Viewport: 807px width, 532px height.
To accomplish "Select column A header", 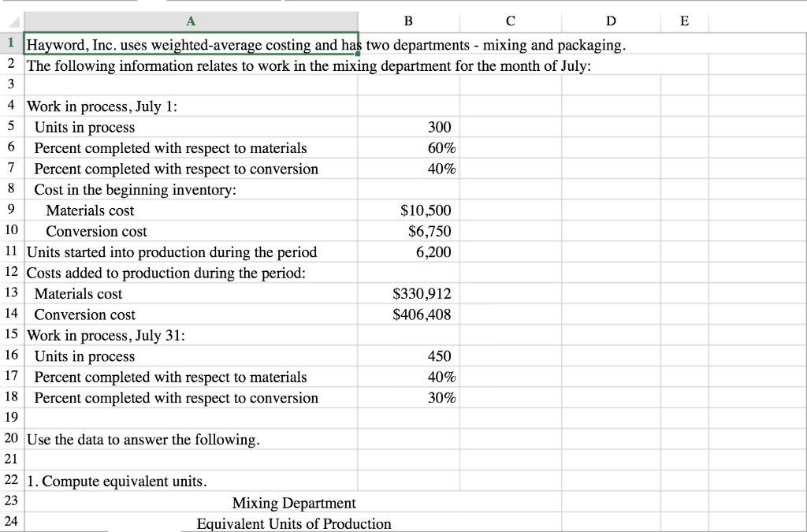I will click(191, 21).
